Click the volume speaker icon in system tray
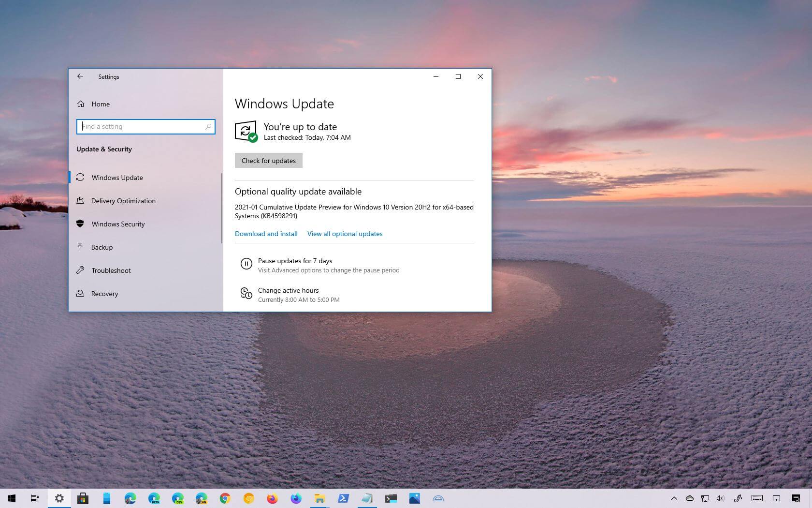The image size is (812, 508). (x=720, y=498)
